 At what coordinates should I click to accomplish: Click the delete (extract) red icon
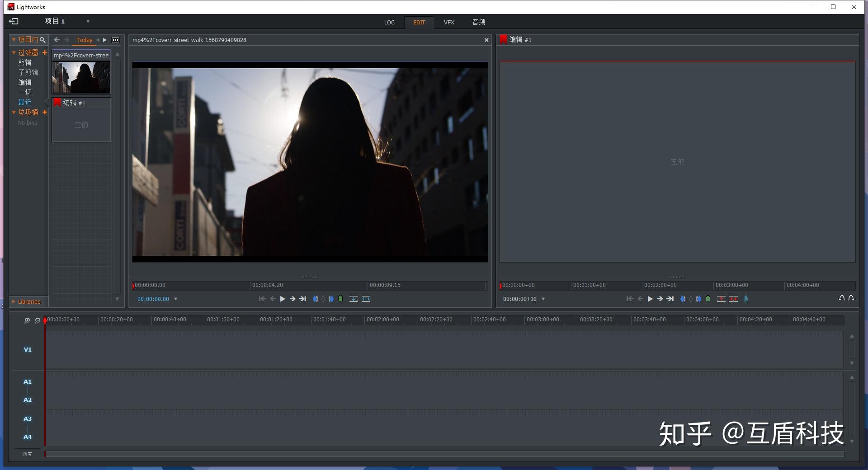click(734, 299)
